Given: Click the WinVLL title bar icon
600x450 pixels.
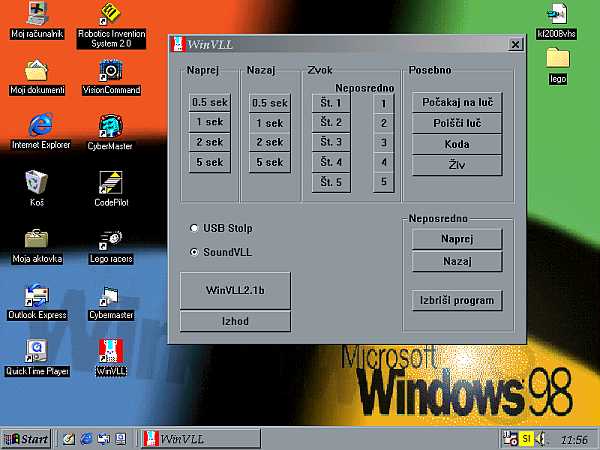Looking at the screenshot, I should 178,44.
